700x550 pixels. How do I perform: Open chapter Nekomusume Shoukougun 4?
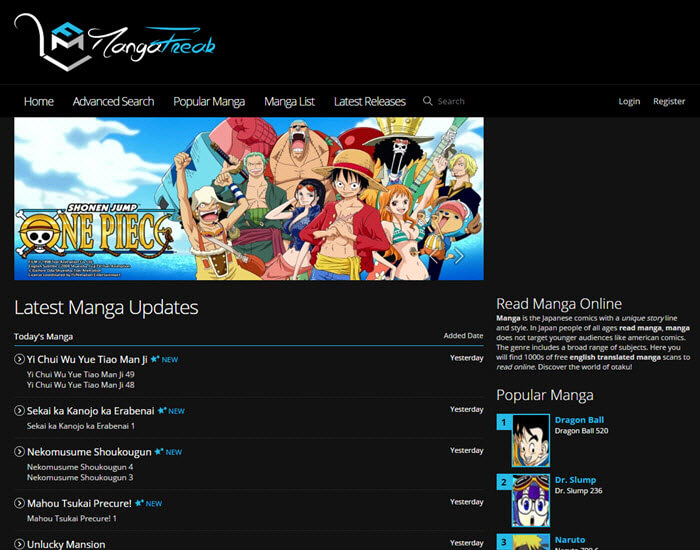pyautogui.click(x=80, y=467)
